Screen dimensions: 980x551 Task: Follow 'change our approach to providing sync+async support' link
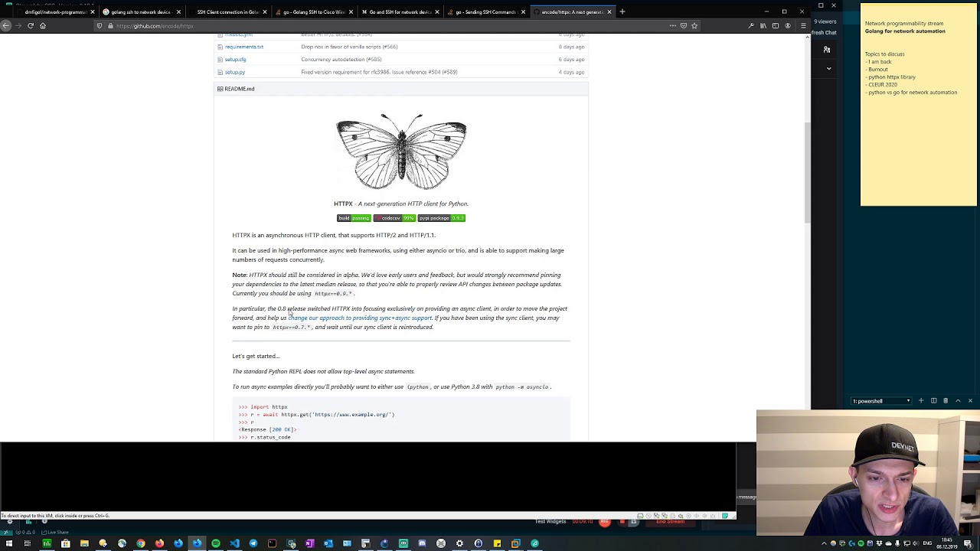click(x=360, y=318)
